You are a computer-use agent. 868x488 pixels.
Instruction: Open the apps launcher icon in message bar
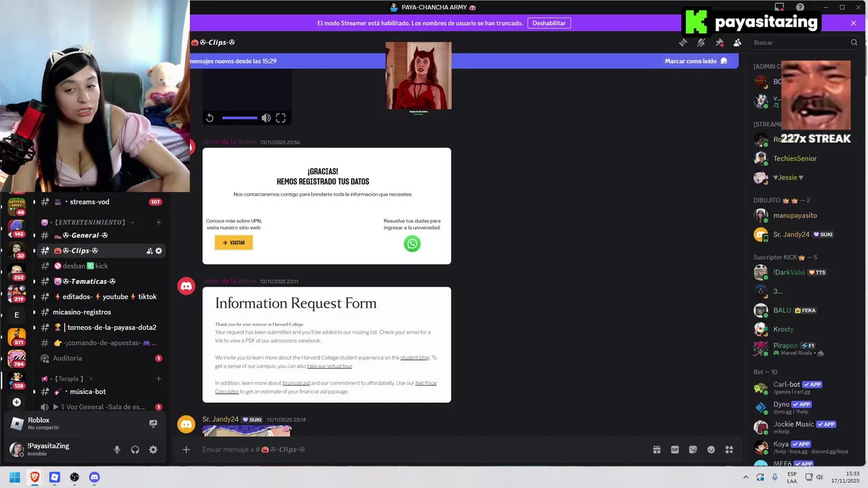[729, 449]
